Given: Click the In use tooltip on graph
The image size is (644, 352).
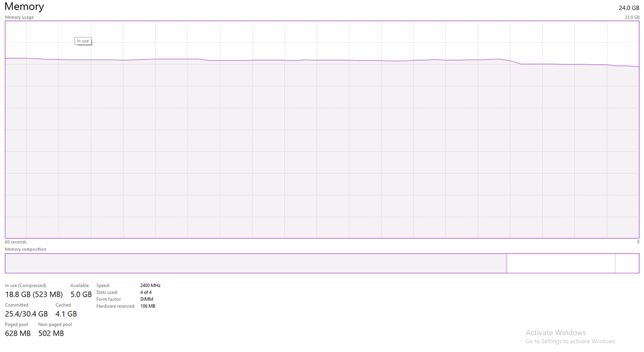Looking at the screenshot, I should (x=83, y=41).
